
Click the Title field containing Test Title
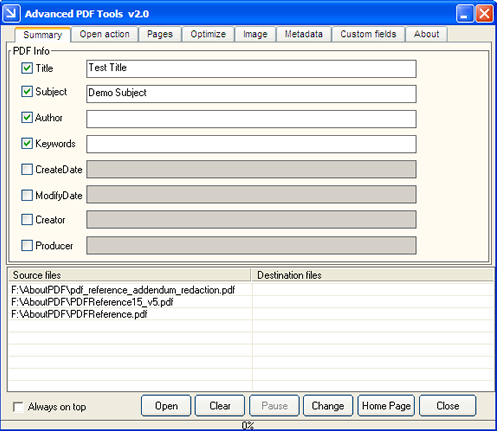coord(251,69)
